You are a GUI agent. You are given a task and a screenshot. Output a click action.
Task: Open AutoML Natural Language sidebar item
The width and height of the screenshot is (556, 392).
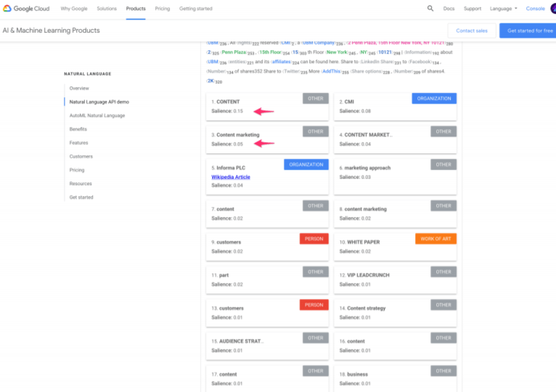pos(97,115)
